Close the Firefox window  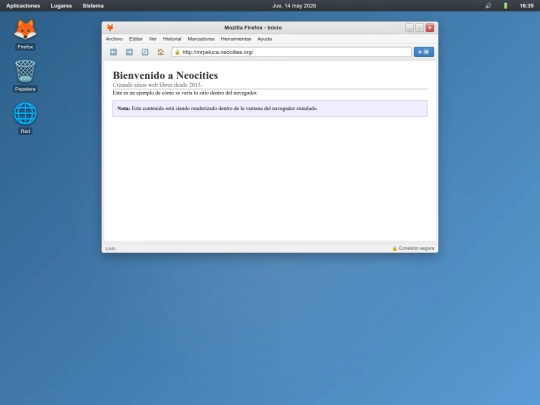point(430,28)
